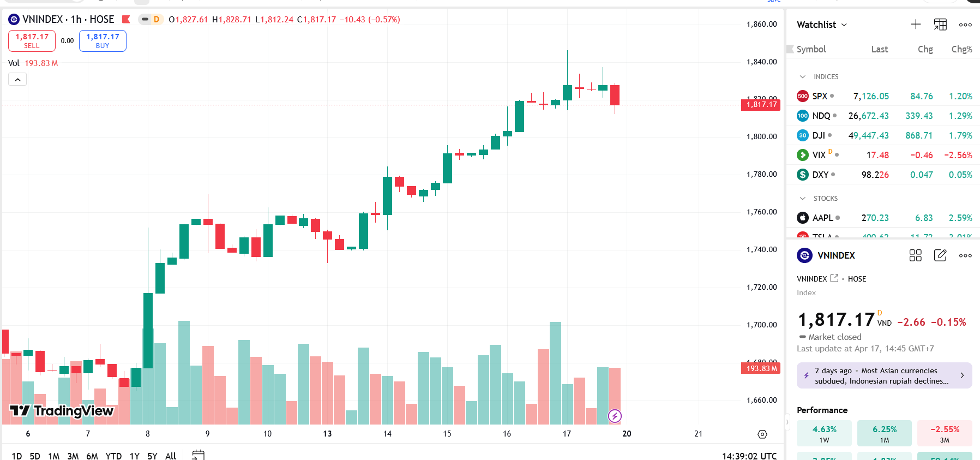Viewport: 980px width, 460px height.
Task: Click the purple lightning boost icon on the chart
Action: 615,416
